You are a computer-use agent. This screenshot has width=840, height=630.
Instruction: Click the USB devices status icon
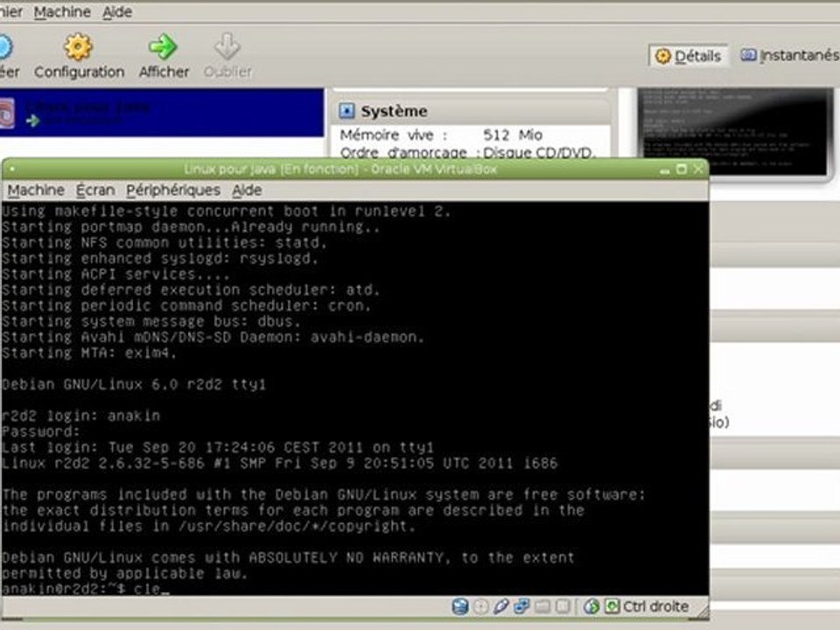tap(500, 606)
